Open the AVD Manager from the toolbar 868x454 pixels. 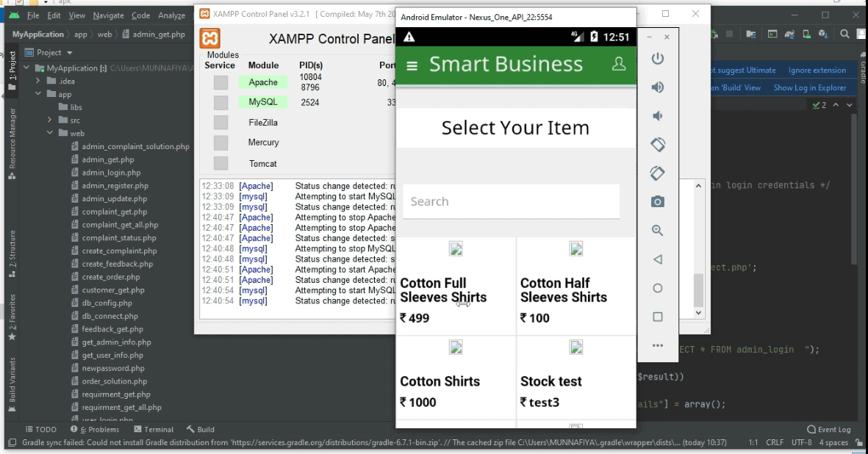[x=807, y=34]
